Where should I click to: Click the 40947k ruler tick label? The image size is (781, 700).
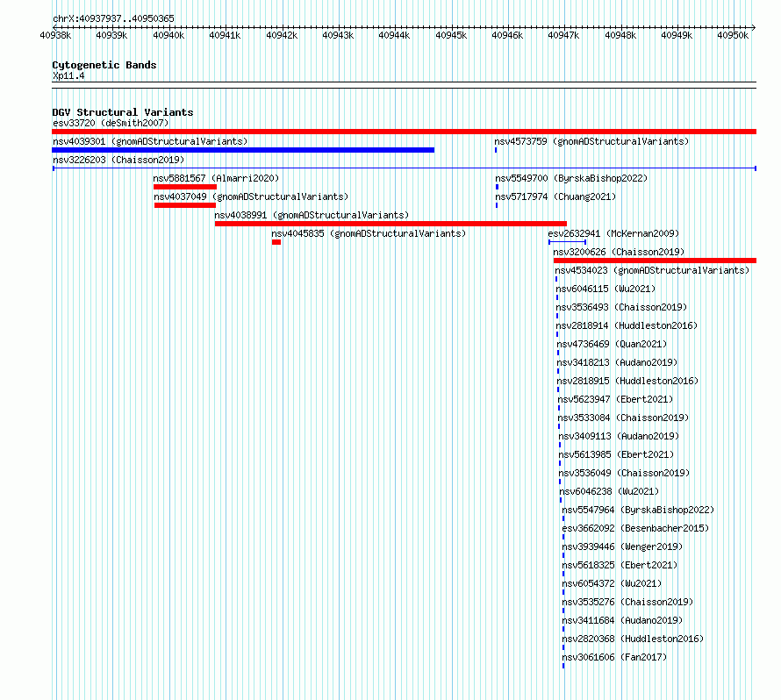563,35
